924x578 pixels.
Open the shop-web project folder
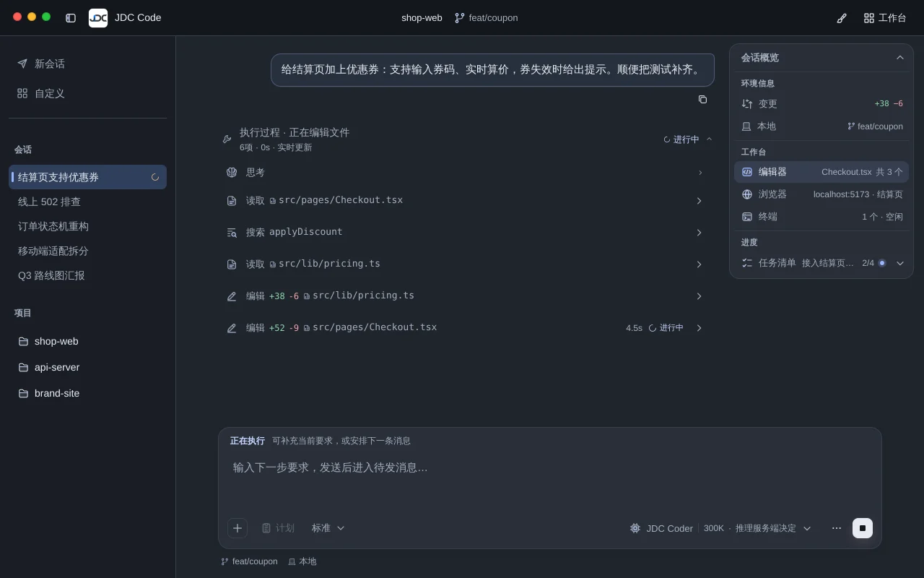pyautogui.click(x=87, y=341)
